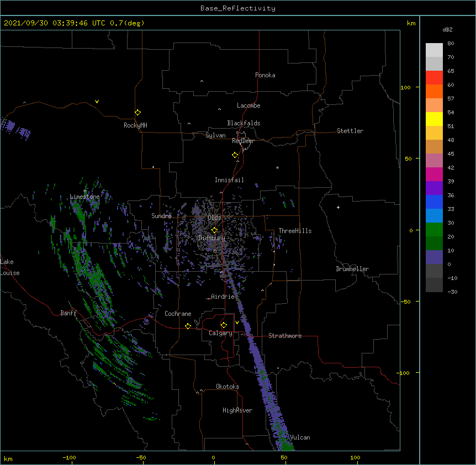Click the white asterisk above Limestone label
Screen dimensions: 476x465
[85, 191]
